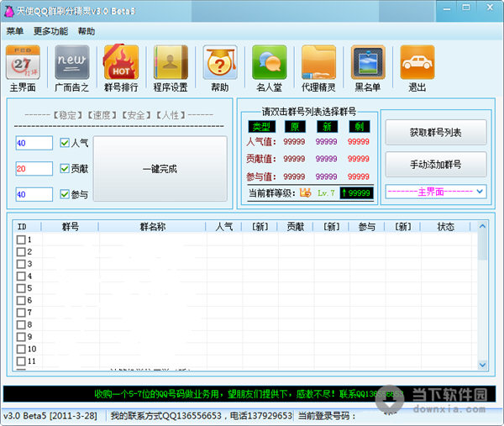
Task: Sort by 群号 column header
Action: pyautogui.click(x=70, y=227)
